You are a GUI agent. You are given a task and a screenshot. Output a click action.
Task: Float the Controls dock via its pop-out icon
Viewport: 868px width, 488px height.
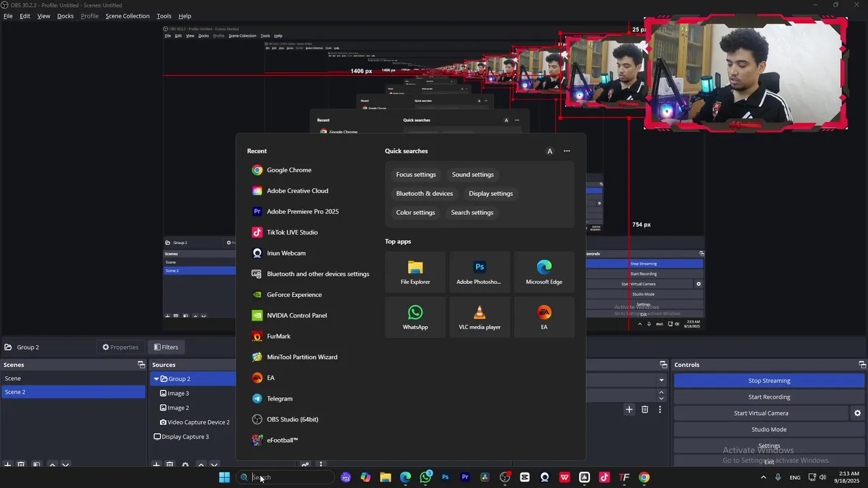862,365
